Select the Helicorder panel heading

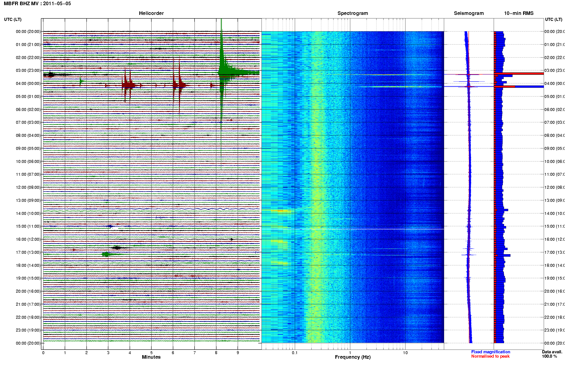point(151,13)
